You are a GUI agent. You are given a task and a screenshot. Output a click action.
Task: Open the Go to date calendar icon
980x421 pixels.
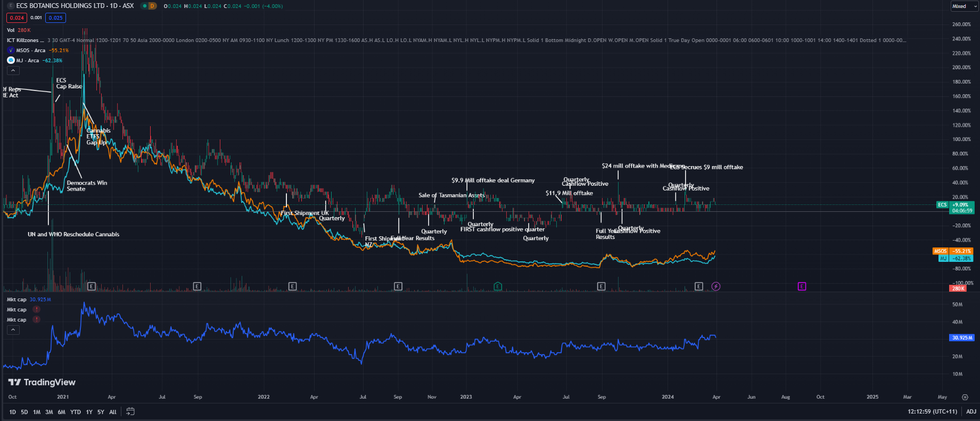coord(130,411)
